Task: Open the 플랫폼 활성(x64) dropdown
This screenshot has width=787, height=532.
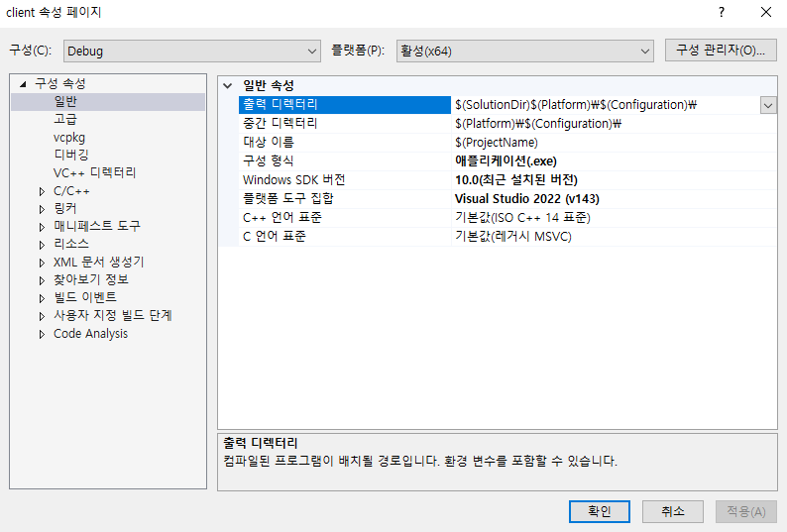Action: (x=525, y=52)
